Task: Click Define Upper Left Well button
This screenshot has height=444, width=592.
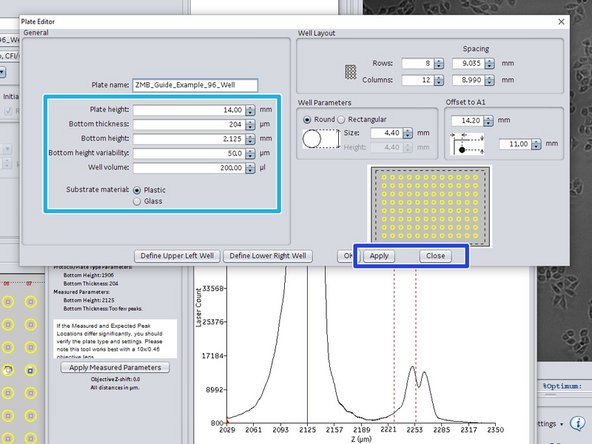Action: pyautogui.click(x=177, y=256)
